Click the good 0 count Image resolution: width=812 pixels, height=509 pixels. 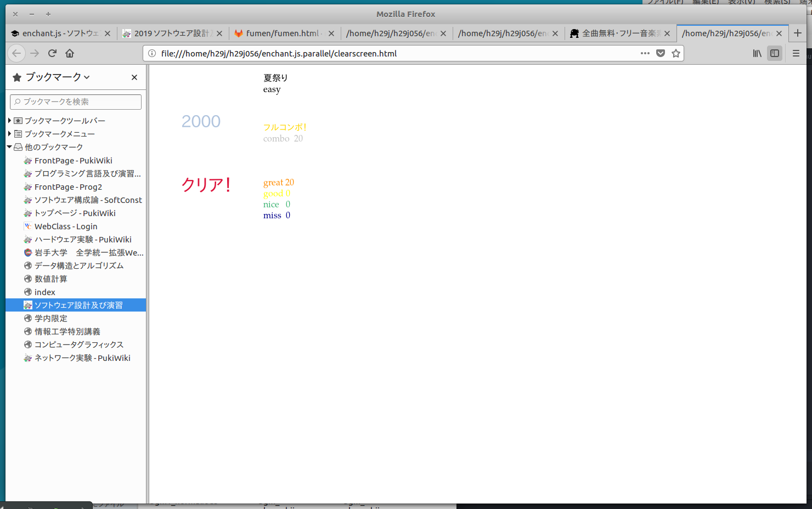pyautogui.click(x=277, y=193)
